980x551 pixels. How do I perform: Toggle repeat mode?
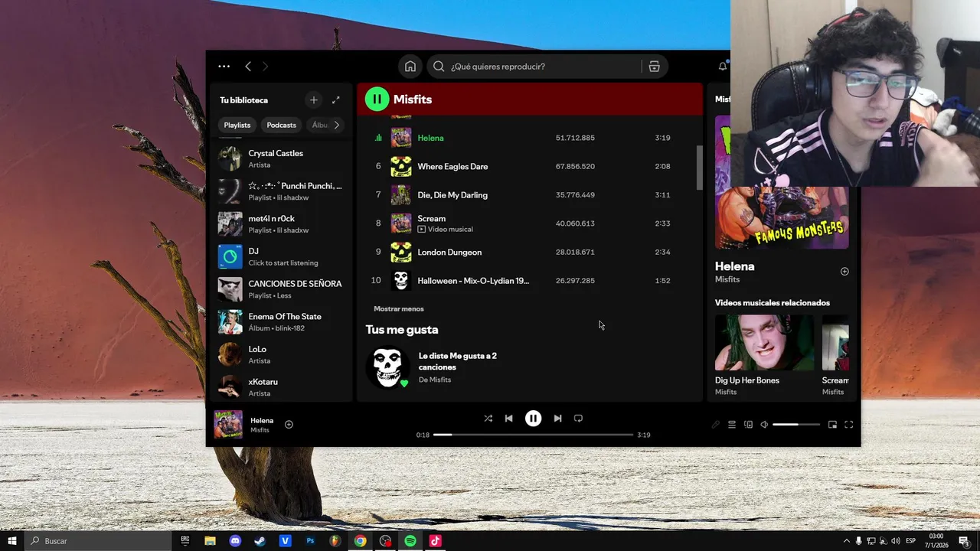(x=578, y=419)
